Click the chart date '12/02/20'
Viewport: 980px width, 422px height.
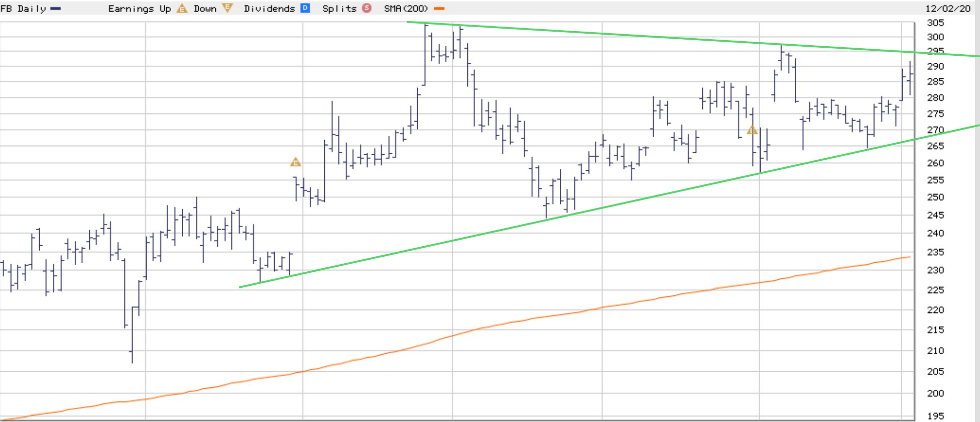[948, 9]
